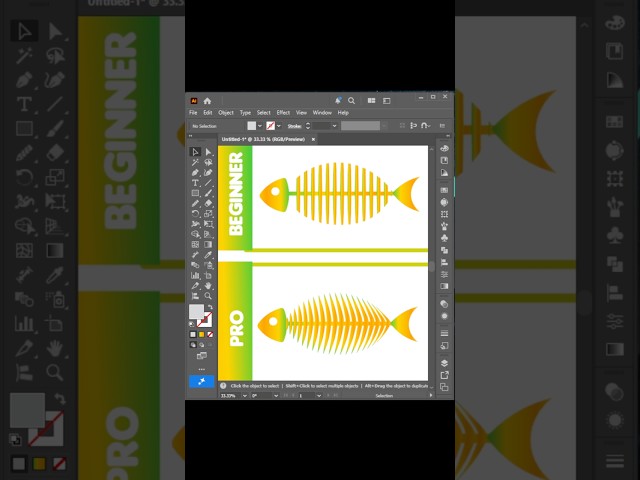Select the Zoom tool in toolbar
Viewport: 640px width, 480px height.
click(x=208, y=296)
